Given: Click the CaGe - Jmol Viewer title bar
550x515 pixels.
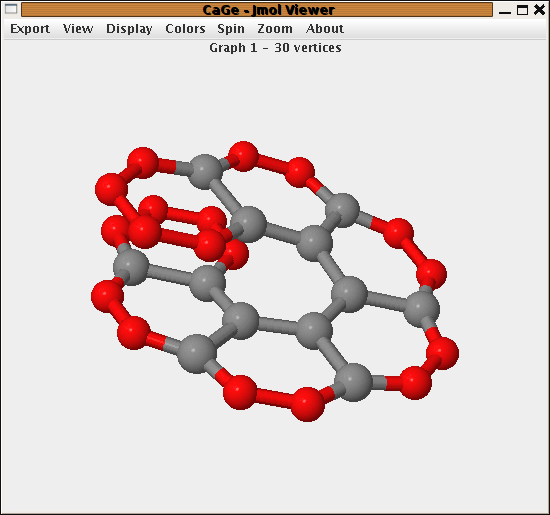Looking at the screenshot, I should 257,10.
